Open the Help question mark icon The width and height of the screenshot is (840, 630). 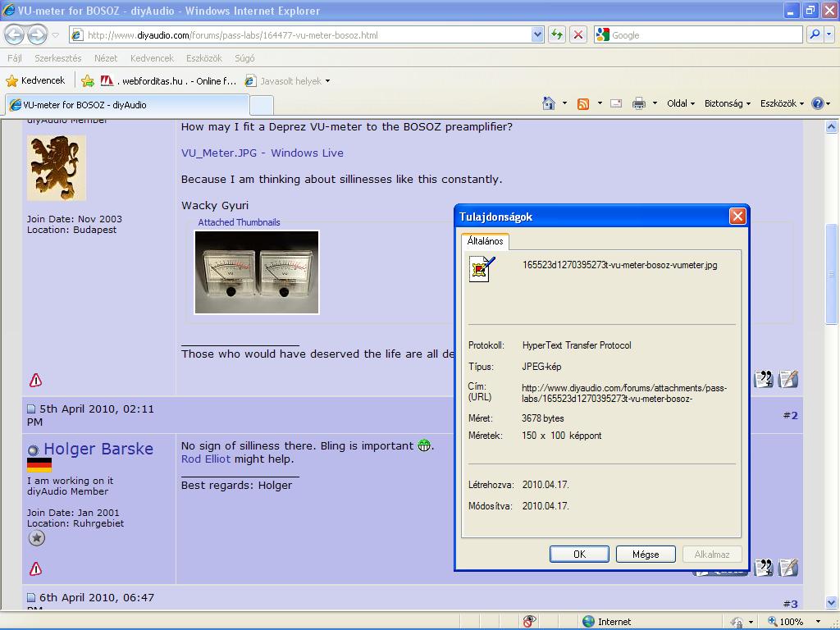coord(818,103)
